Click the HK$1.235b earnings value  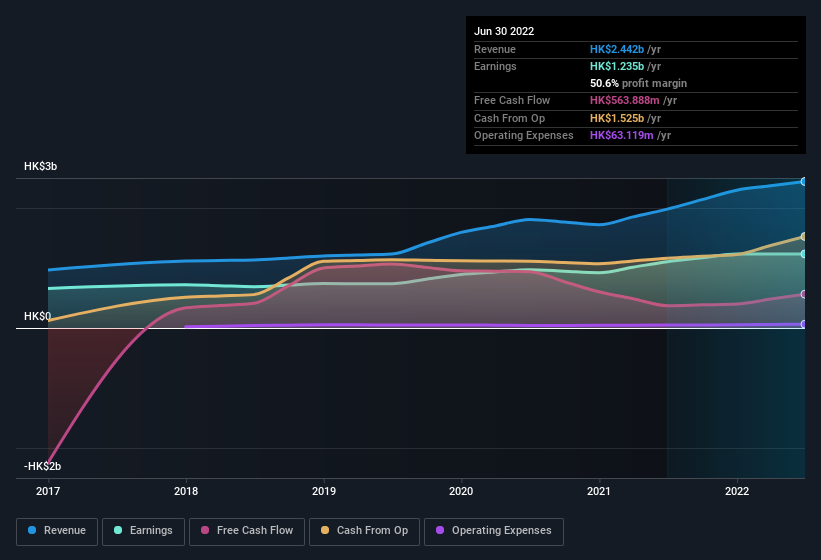[617, 66]
